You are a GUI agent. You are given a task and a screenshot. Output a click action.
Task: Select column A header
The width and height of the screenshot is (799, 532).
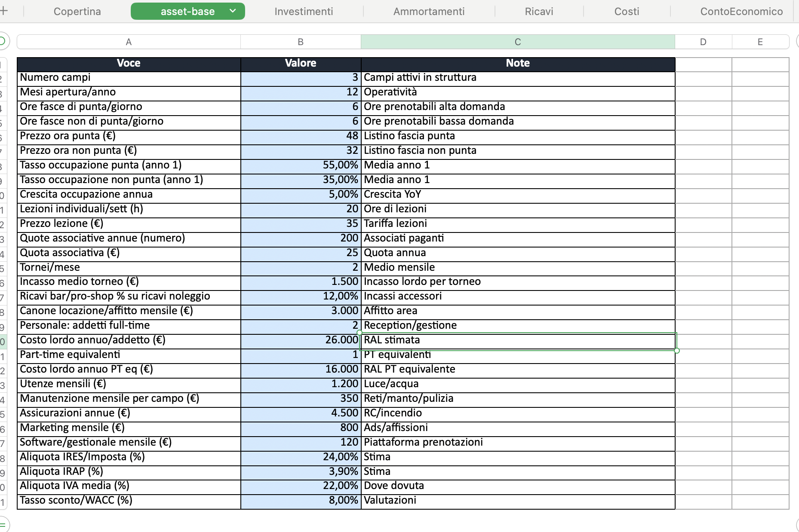[x=129, y=42]
